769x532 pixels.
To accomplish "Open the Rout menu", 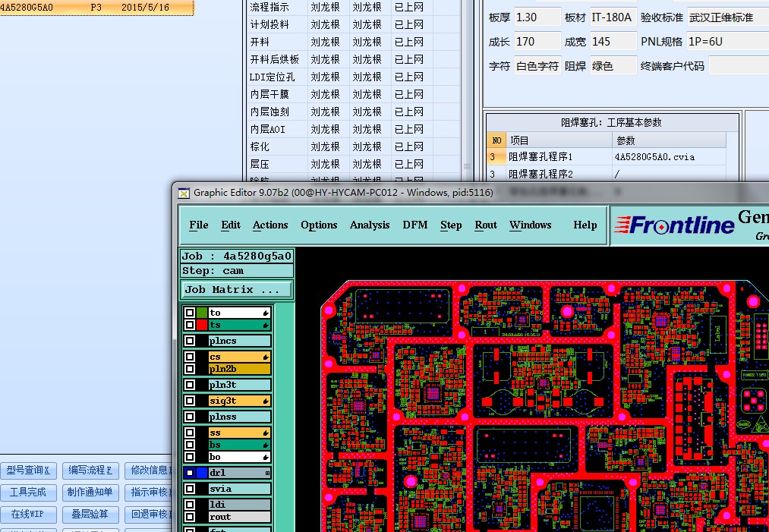I will click(486, 225).
